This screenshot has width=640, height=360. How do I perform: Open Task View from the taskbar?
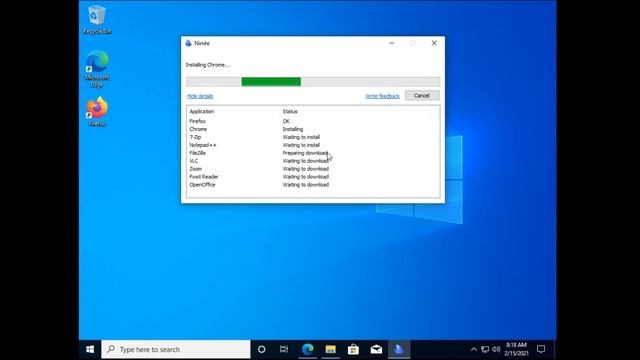(x=284, y=349)
